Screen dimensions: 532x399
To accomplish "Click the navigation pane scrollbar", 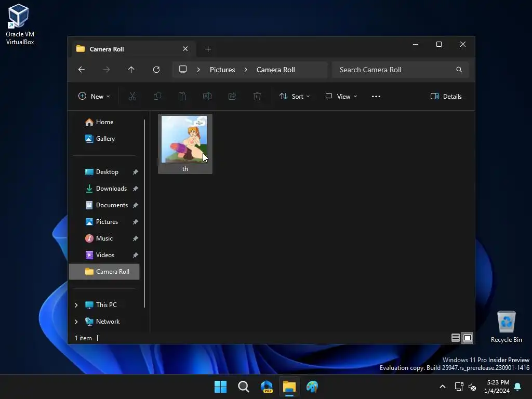I will tap(144, 213).
